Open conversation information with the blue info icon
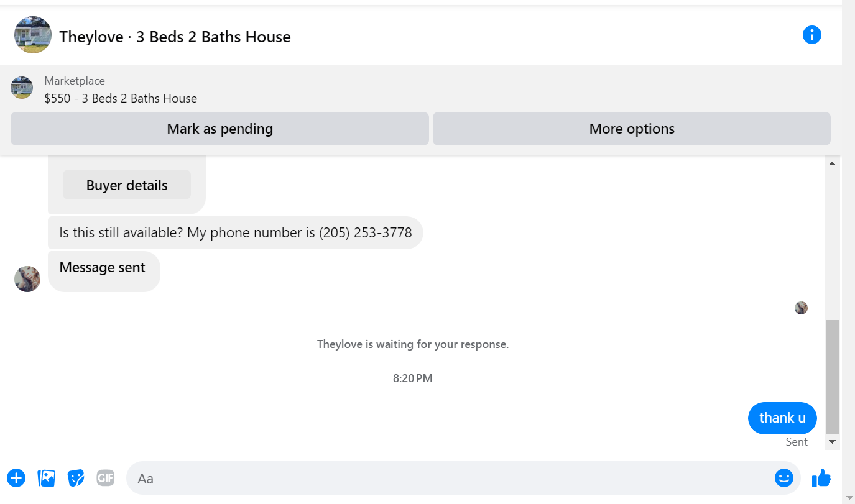Viewport: 855px width, 504px height. 812,35
